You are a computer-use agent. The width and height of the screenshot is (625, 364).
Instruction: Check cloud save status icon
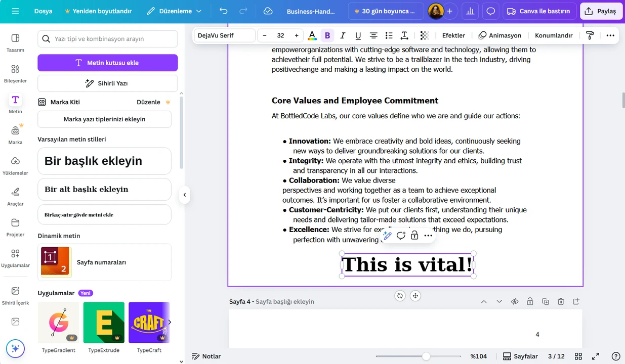point(268,11)
